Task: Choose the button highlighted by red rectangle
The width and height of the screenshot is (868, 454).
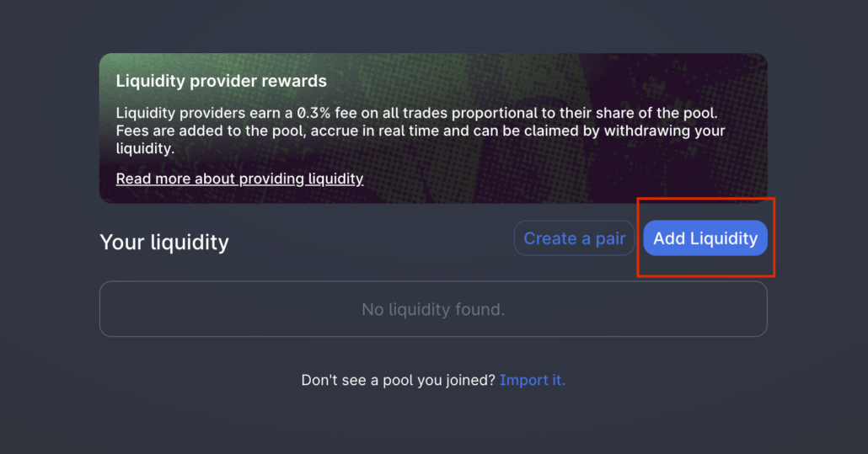Action: 705,238
